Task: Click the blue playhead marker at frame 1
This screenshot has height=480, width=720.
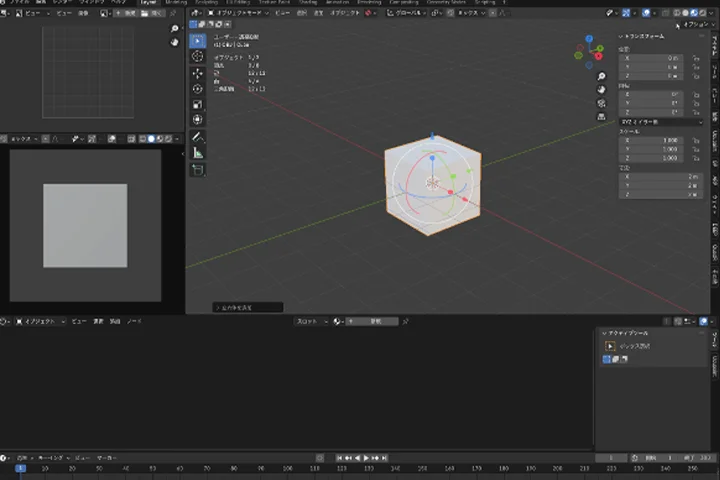Action: 20,469
